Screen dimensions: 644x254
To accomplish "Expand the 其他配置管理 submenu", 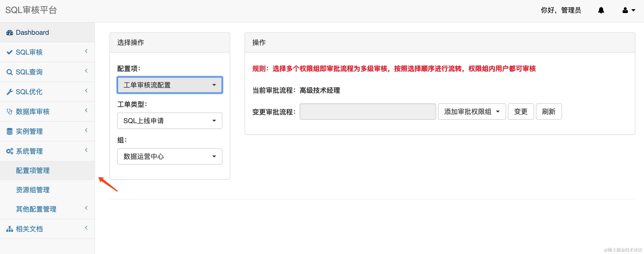I will coord(36,209).
